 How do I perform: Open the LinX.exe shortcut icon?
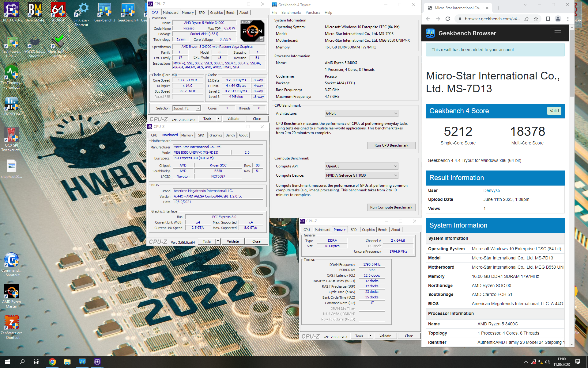[x=81, y=14]
